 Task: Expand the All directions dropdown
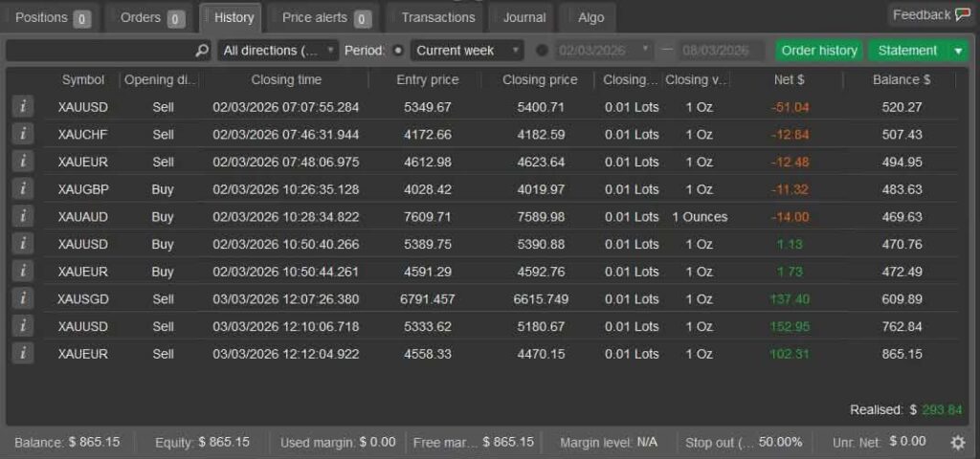click(x=278, y=51)
